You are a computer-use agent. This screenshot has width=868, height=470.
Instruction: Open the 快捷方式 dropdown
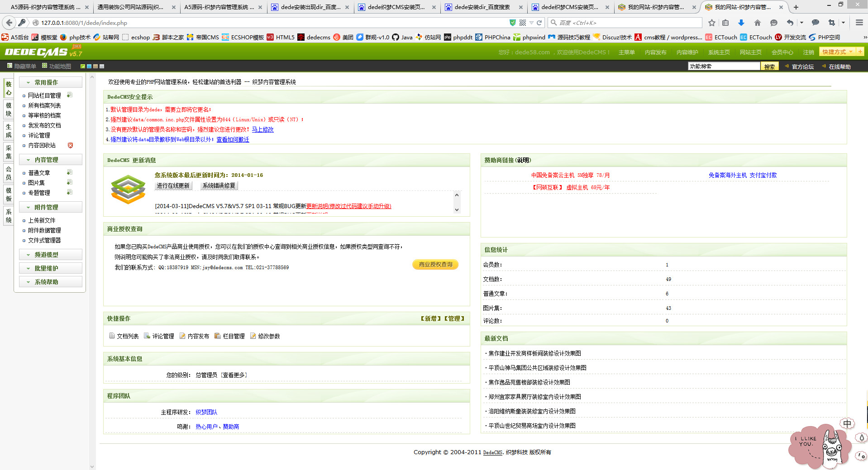coord(837,52)
